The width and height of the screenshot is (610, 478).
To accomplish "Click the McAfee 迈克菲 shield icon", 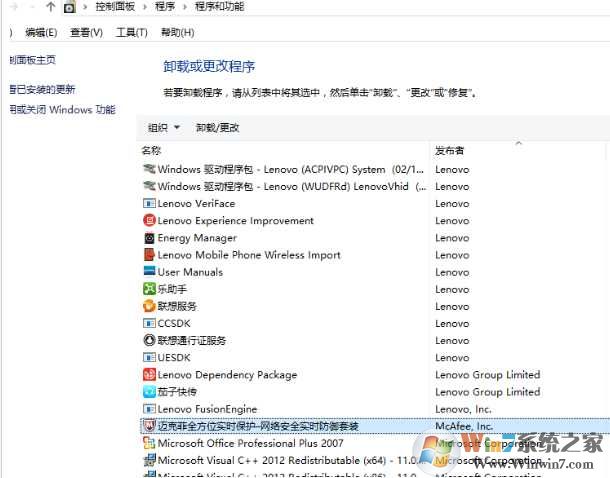I will (149, 425).
